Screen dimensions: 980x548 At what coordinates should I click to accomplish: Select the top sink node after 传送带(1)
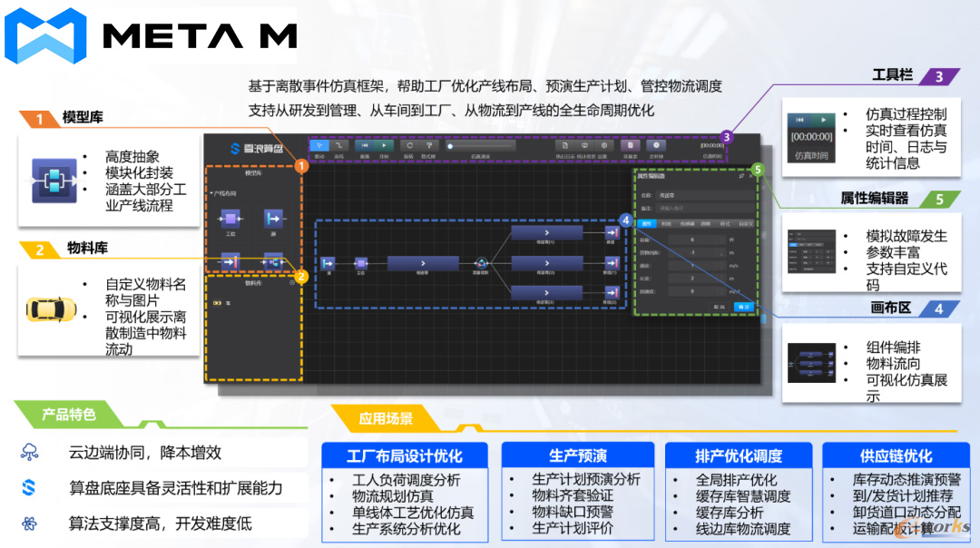click(612, 232)
